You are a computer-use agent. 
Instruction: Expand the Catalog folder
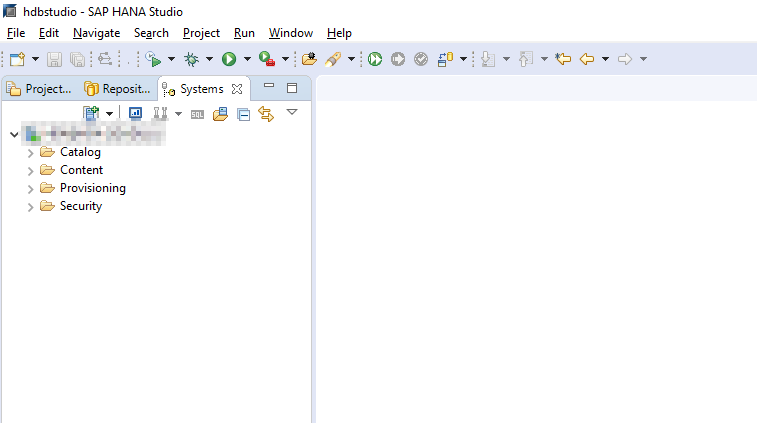tap(30, 153)
